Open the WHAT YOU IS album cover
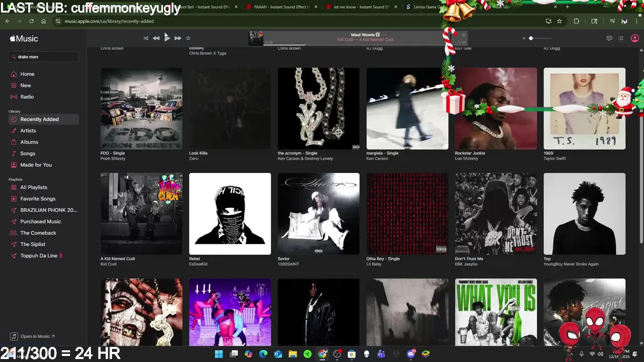Image resolution: width=644 pixels, height=362 pixels. coord(496,312)
